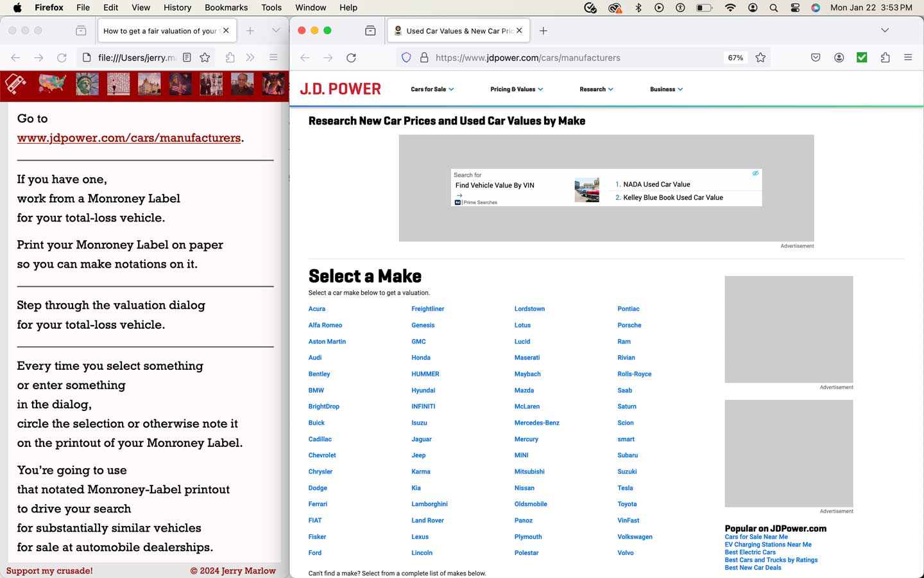The image size is (924, 578).
Task: Open the File menu
Action: (83, 8)
